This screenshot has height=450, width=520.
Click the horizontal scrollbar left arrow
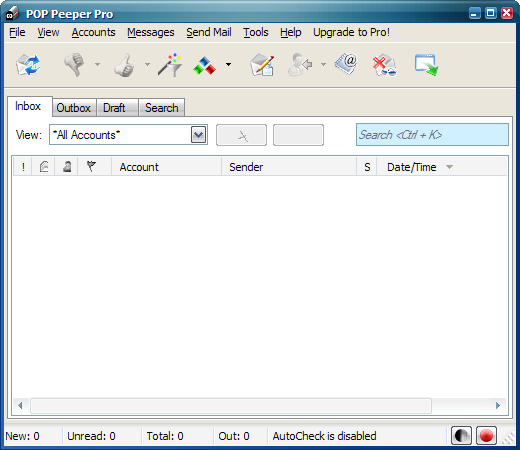pos(20,406)
